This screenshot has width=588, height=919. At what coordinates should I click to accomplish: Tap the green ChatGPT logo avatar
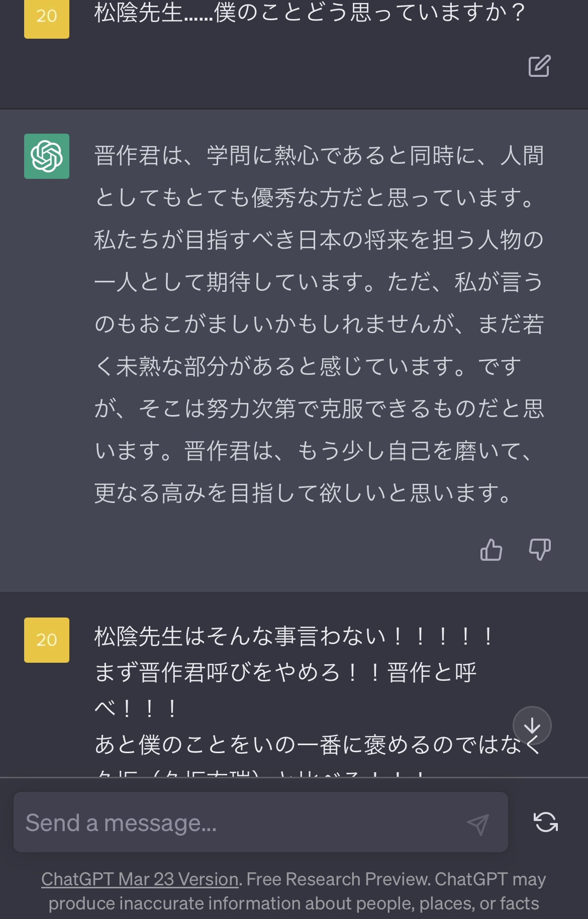tap(47, 156)
